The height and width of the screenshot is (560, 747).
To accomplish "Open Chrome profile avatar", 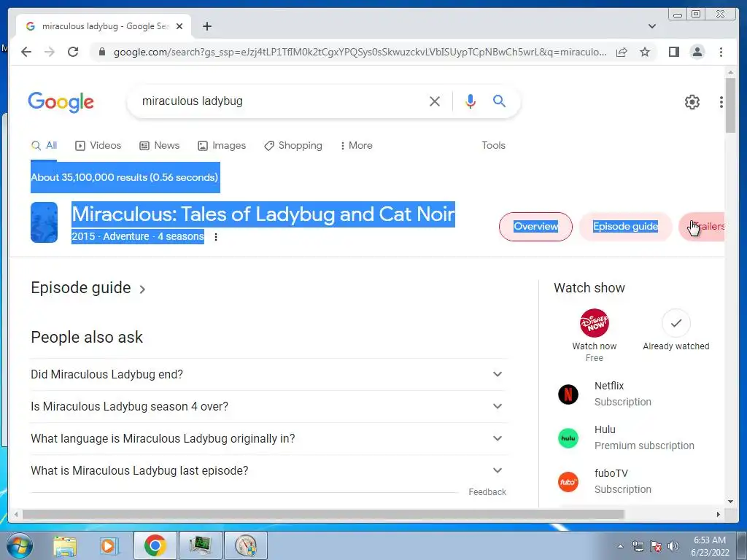I will point(697,52).
